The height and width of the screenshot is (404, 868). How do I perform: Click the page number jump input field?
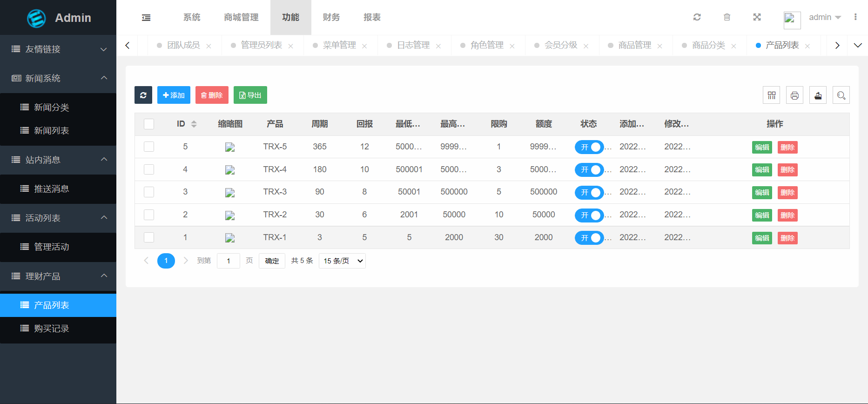tap(229, 261)
